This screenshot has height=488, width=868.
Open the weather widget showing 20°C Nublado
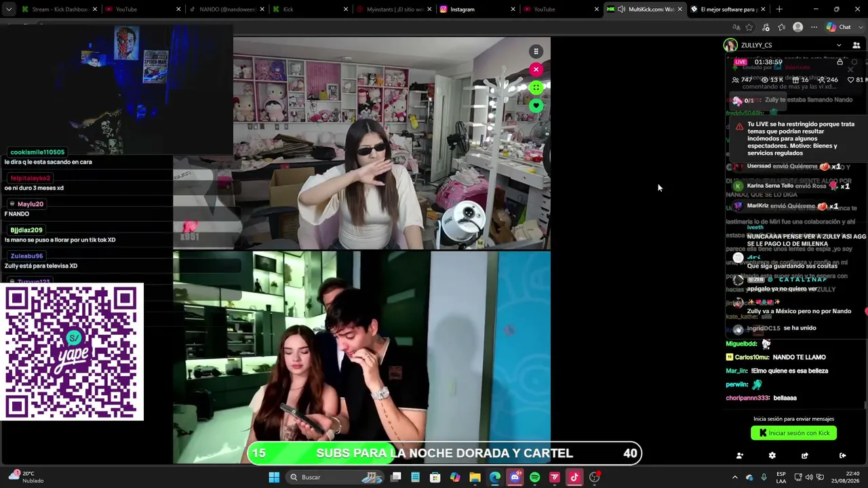coord(27,477)
